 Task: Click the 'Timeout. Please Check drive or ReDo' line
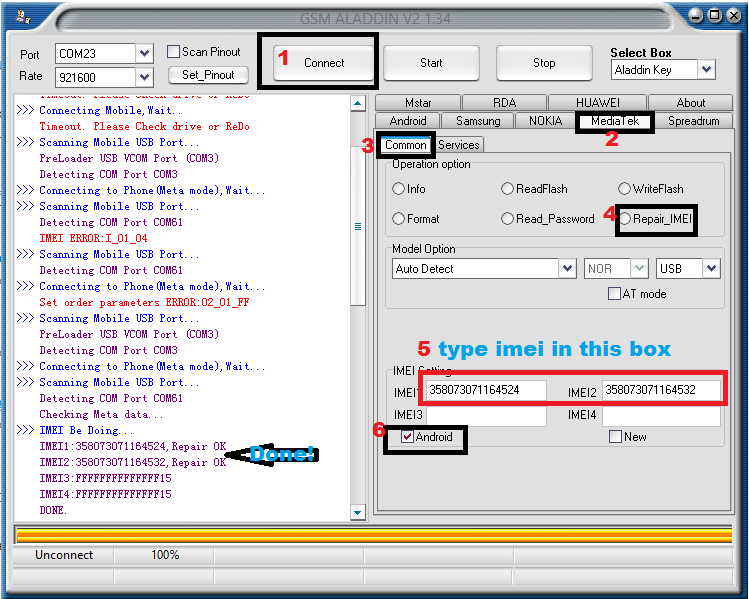(144, 126)
